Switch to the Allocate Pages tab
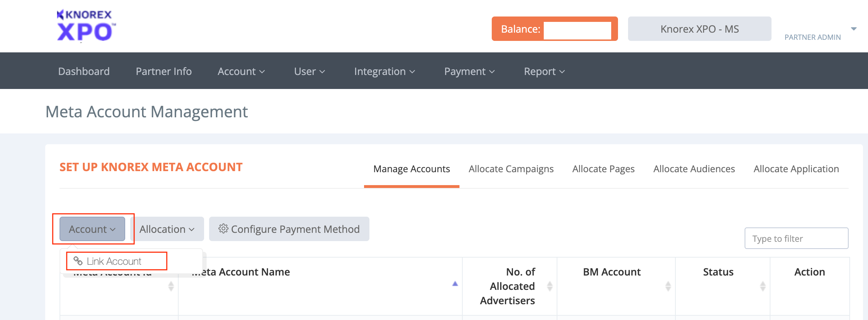 pos(603,169)
